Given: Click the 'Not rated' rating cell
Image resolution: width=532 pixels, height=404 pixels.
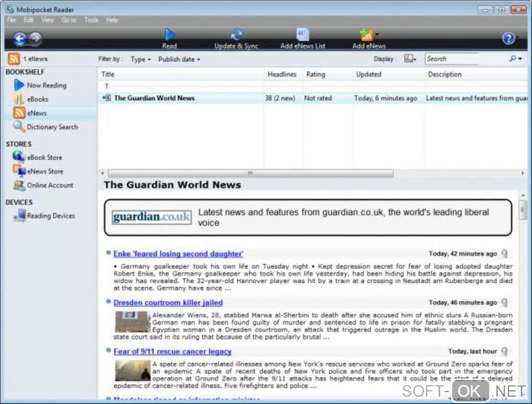Looking at the screenshot, I should click(318, 98).
